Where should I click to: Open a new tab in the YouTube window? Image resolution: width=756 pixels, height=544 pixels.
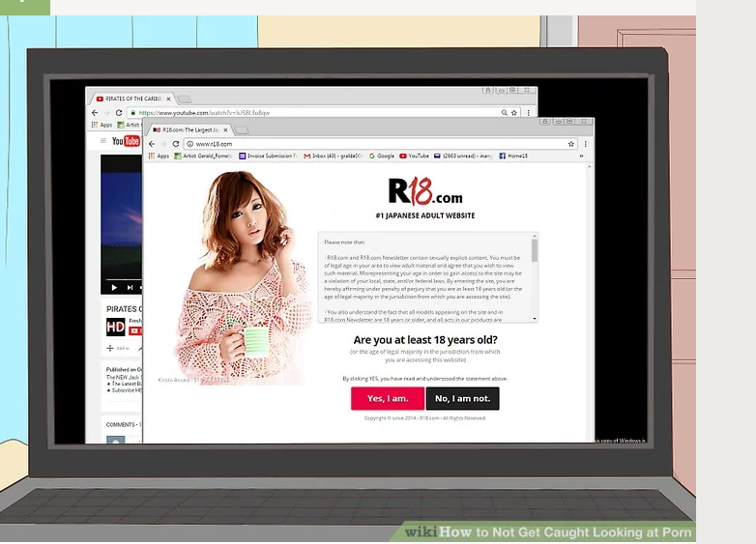(x=184, y=100)
